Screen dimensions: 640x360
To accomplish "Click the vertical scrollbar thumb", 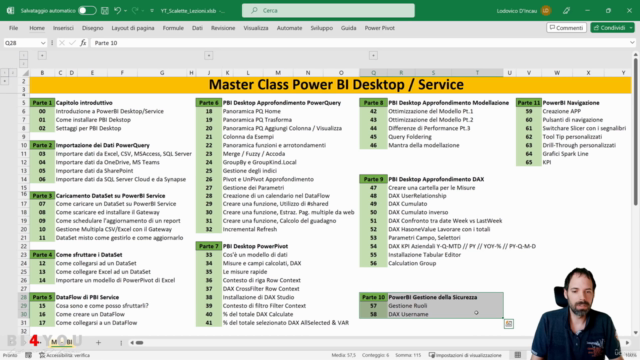I will (636, 131).
